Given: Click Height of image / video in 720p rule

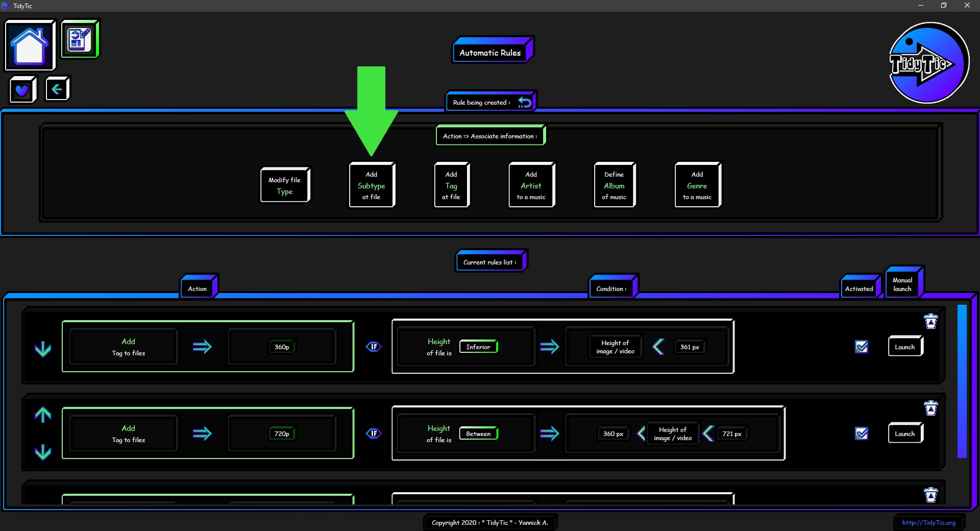Looking at the screenshot, I should pyautogui.click(x=673, y=433).
